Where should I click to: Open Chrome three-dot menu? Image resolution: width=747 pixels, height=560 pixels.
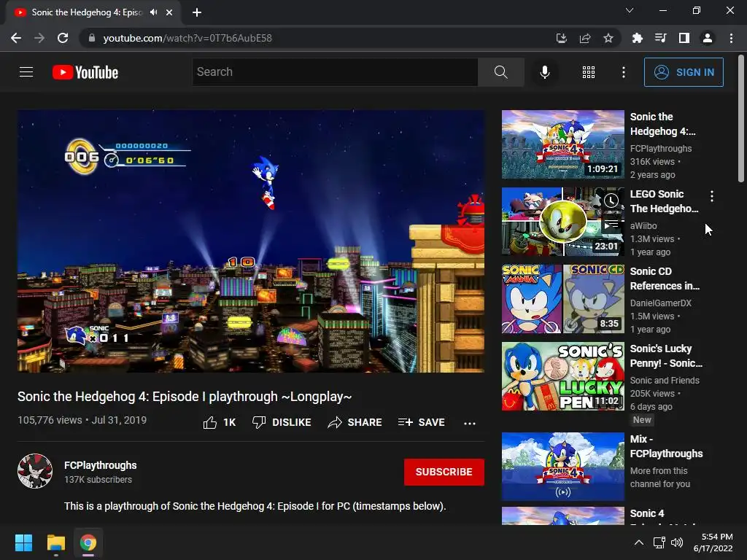[x=731, y=38]
